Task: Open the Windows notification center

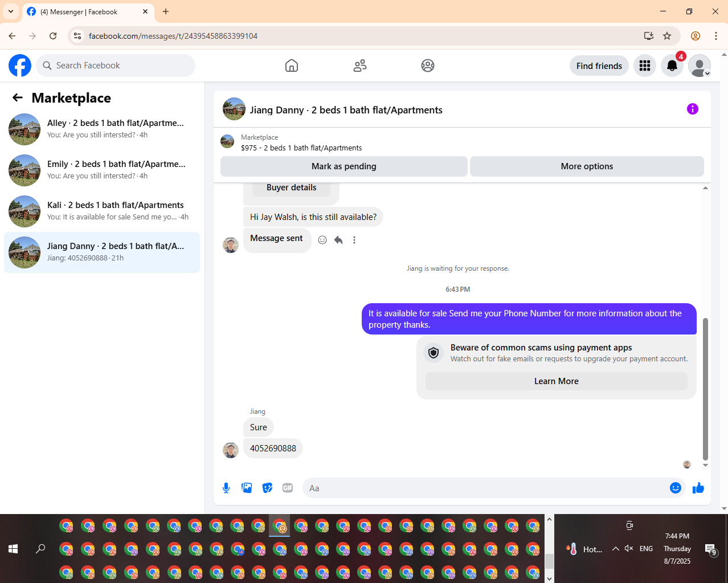Action: (710, 549)
